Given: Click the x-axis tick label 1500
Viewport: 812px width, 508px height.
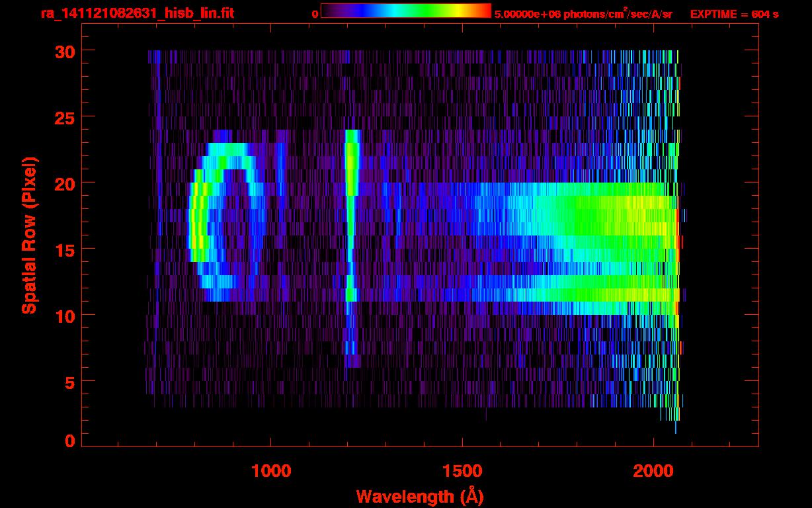Looking at the screenshot, I should (462, 470).
